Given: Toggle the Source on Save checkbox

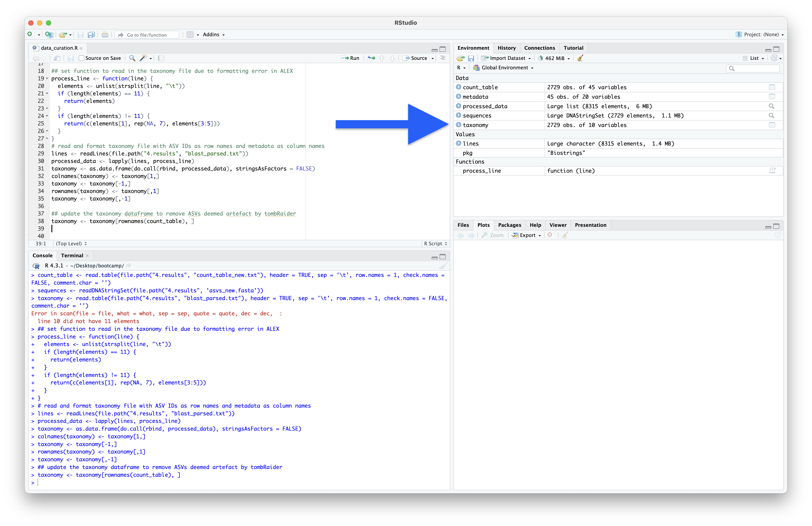Looking at the screenshot, I should 81,58.
